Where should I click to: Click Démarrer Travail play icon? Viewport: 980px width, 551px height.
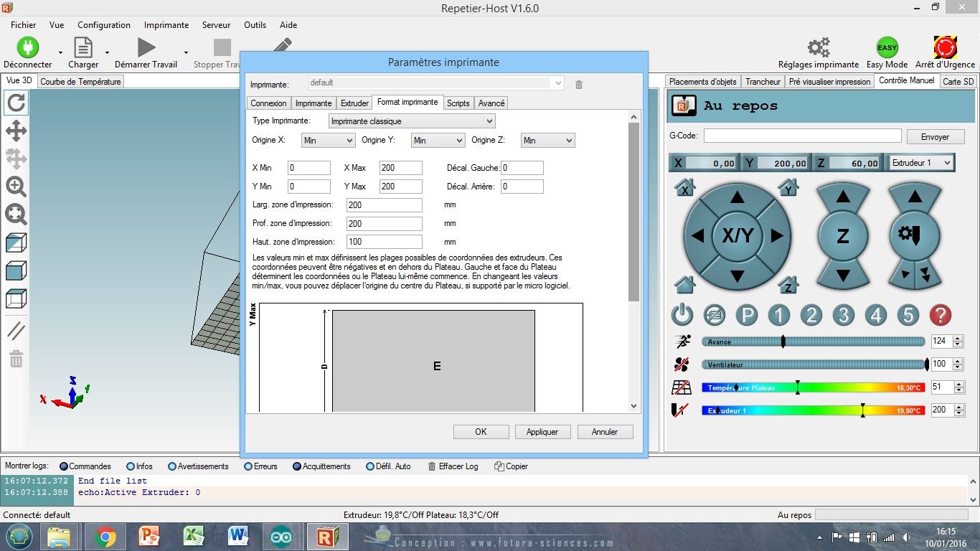click(x=146, y=47)
